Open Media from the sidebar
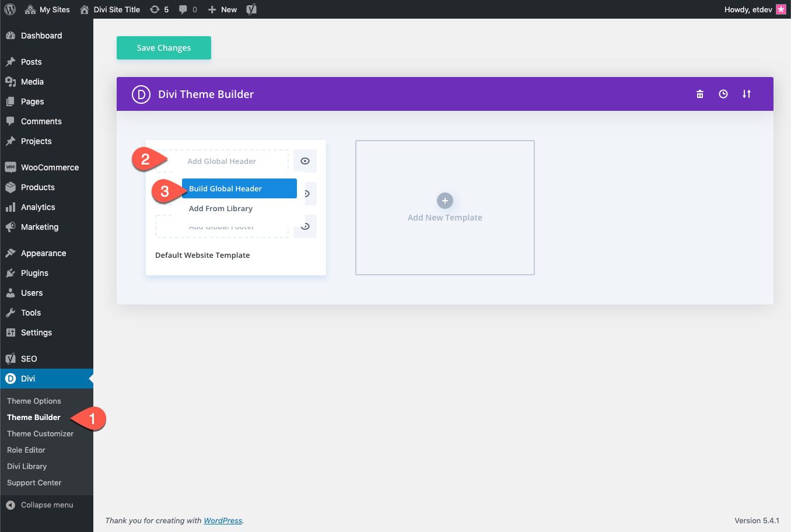Viewport: 791px width, 532px height. point(32,82)
